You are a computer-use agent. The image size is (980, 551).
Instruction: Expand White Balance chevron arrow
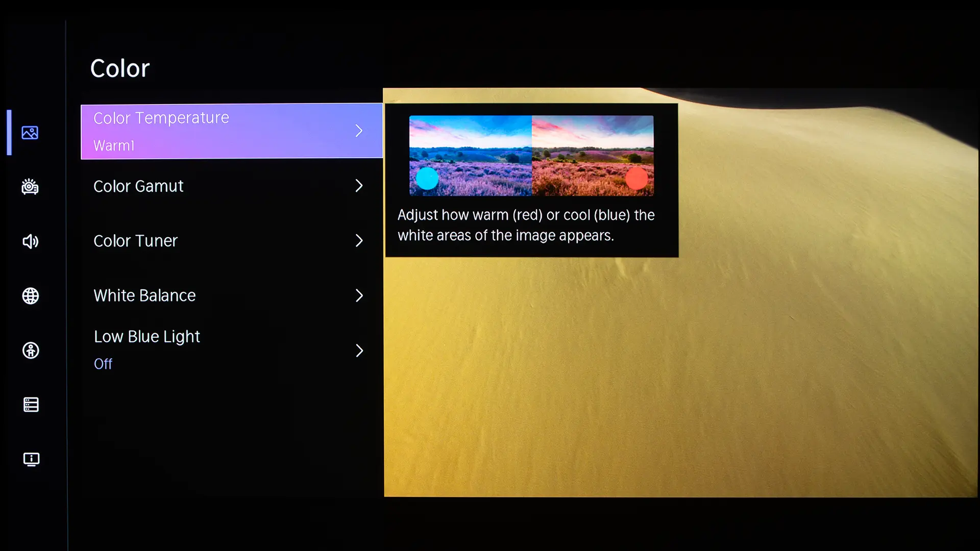tap(359, 295)
